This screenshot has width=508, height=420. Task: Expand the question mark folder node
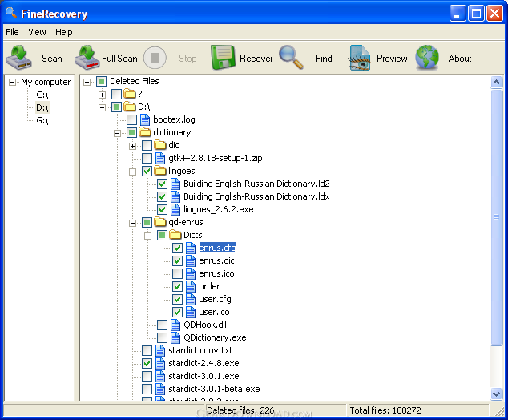[x=102, y=95]
